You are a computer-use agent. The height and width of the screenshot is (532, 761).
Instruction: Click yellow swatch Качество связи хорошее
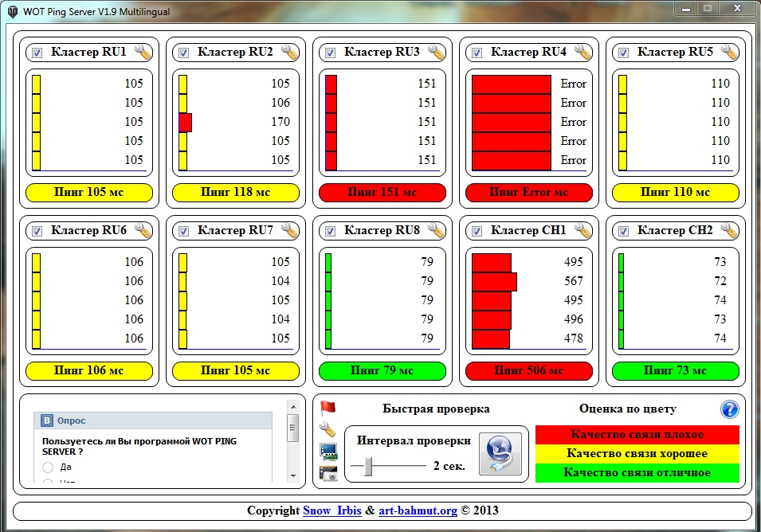coord(637,454)
